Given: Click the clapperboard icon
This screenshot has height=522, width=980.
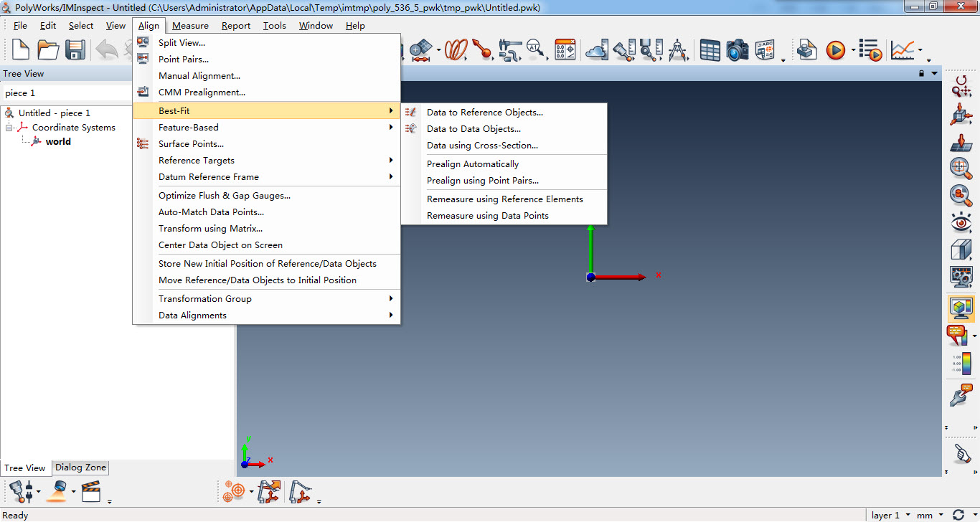Looking at the screenshot, I should (x=91, y=491).
